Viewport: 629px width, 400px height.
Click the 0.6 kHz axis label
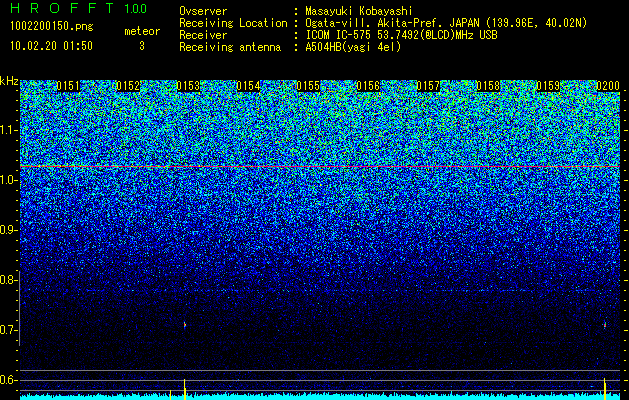coord(8,380)
